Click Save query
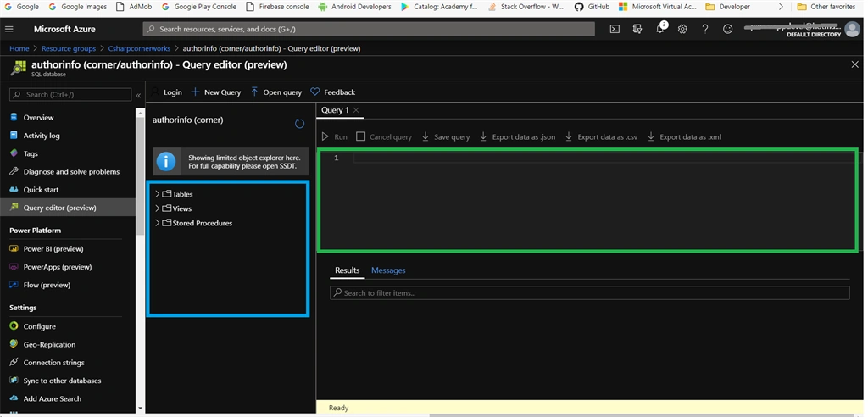Viewport: 868px width, 417px height. (x=446, y=136)
